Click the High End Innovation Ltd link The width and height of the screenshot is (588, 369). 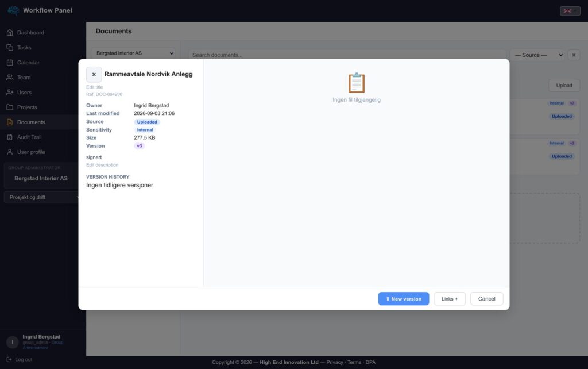click(x=289, y=362)
